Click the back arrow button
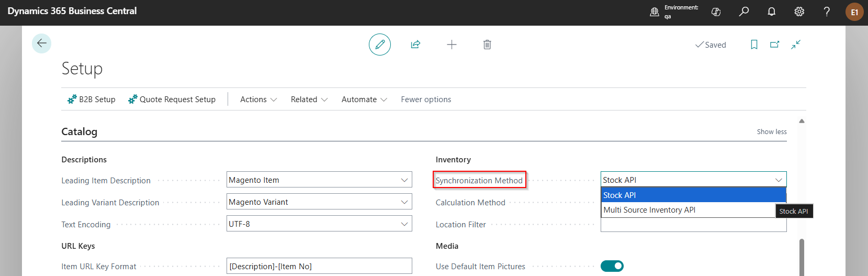Image resolution: width=868 pixels, height=276 pixels. pyautogui.click(x=42, y=43)
